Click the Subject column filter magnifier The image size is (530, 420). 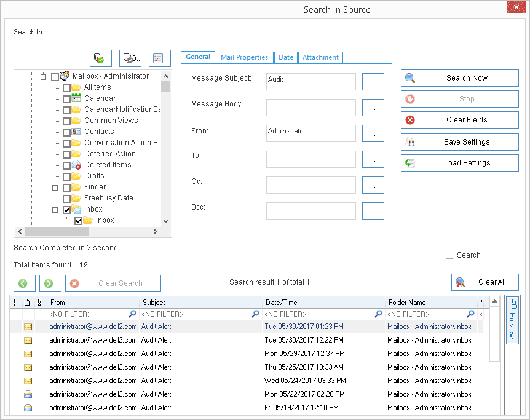(256, 314)
